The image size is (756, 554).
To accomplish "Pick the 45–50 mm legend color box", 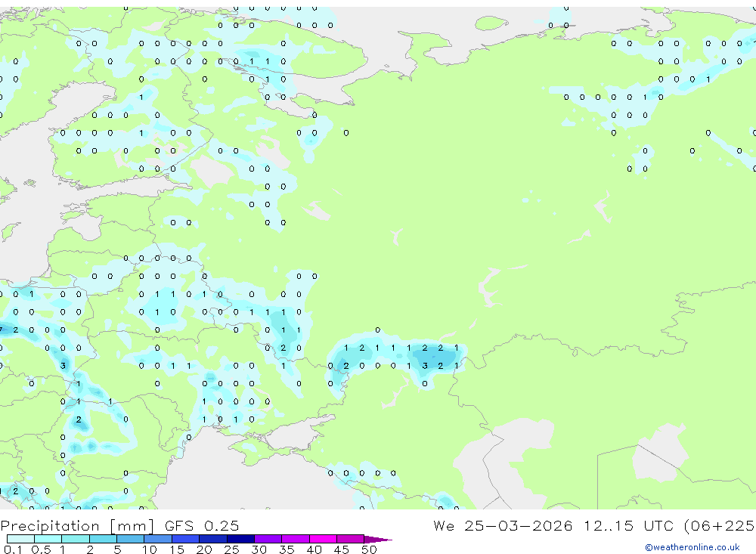I will [350, 539].
